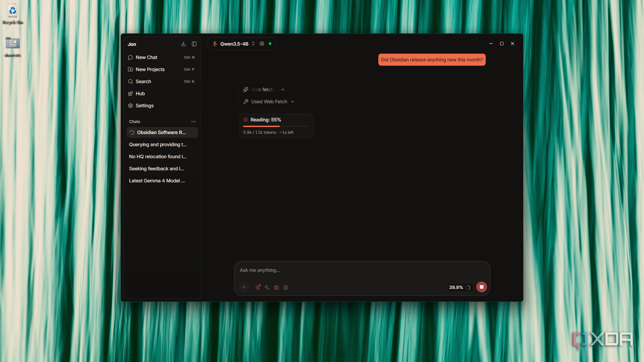The width and height of the screenshot is (644, 362).
Task: Toggle the web search globe icon
Action: click(276, 288)
